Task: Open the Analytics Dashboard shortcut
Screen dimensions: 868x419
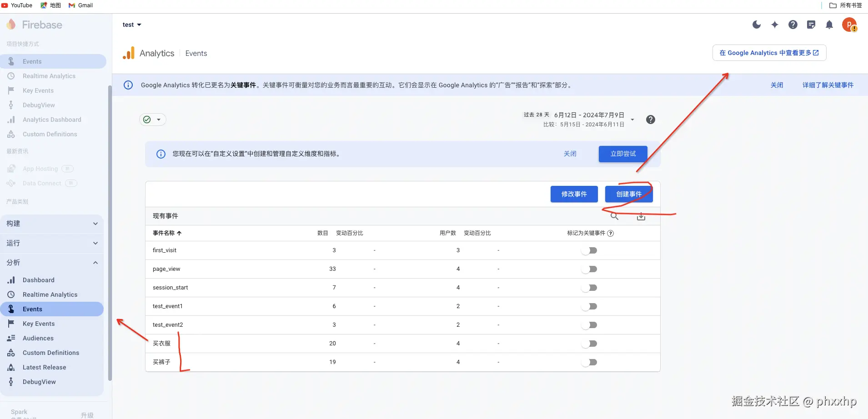Action: pos(53,120)
